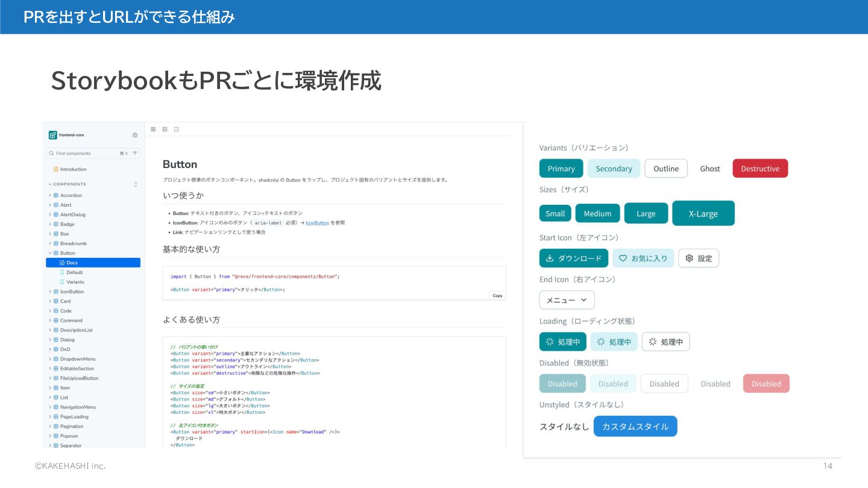Image resolution: width=868 pixels, height=488 pixels.
Task: Click the Outline variant button
Action: pos(666,169)
